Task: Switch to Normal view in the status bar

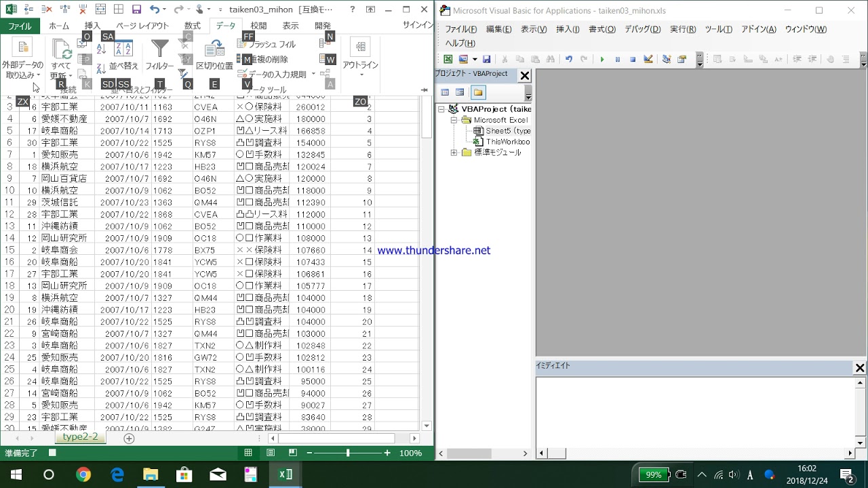Action: point(248,453)
